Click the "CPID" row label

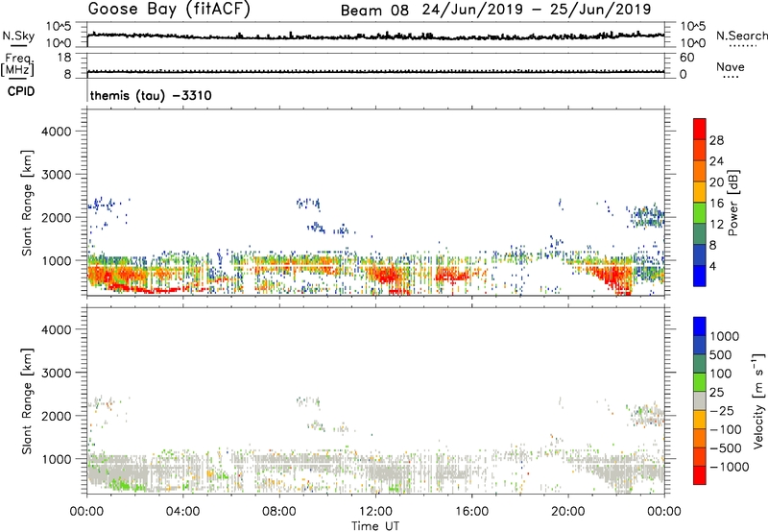pyautogui.click(x=21, y=91)
